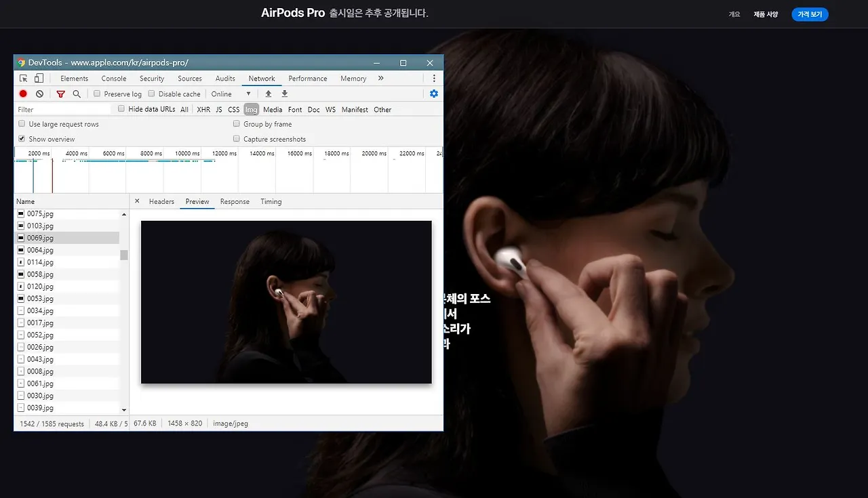Select 0064.jpg in the request list
The image size is (868, 498).
[66, 250]
